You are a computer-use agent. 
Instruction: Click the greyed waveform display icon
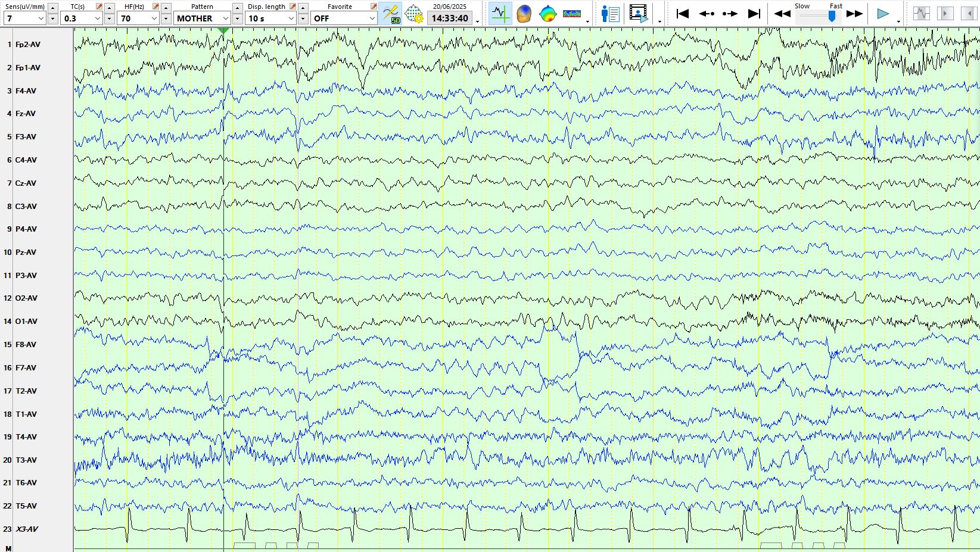click(922, 13)
